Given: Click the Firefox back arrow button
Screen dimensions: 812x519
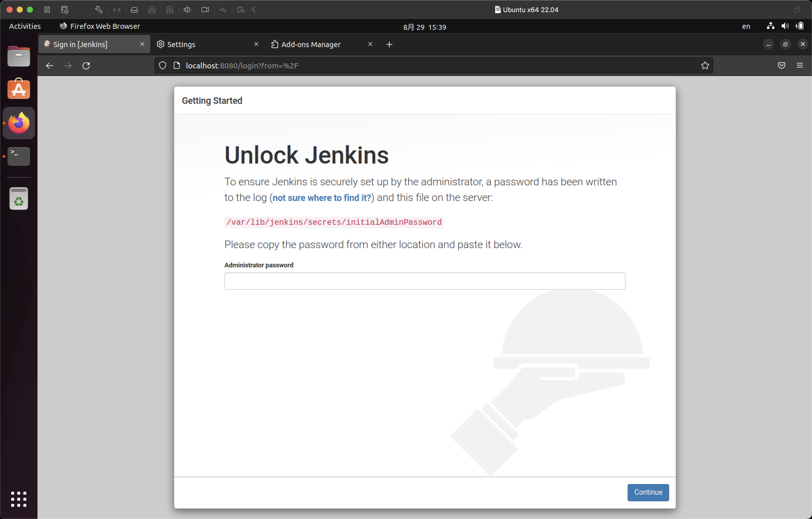Looking at the screenshot, I should click(50, 66).
